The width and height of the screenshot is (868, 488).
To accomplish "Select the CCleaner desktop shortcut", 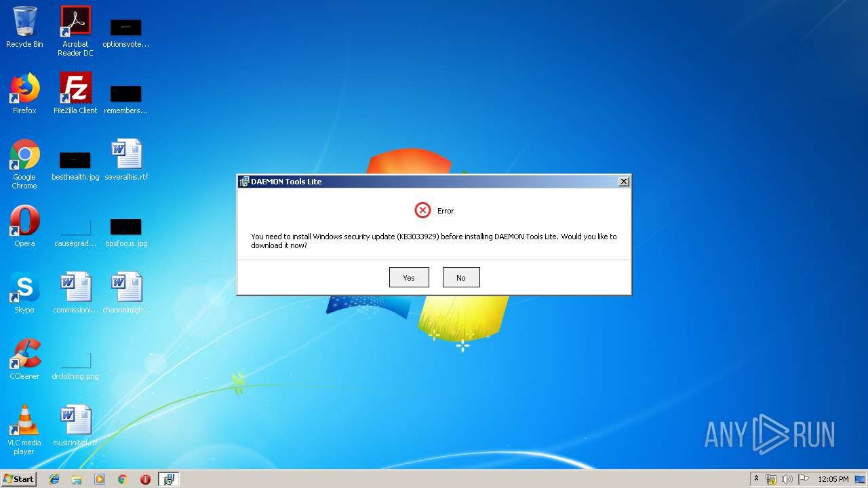I will 24,359.
